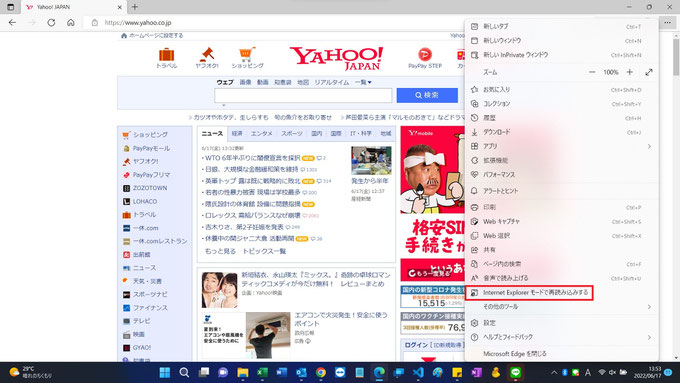Open お気に入り from the Edge menu
680x383 pixels.
tap(562, 90)
